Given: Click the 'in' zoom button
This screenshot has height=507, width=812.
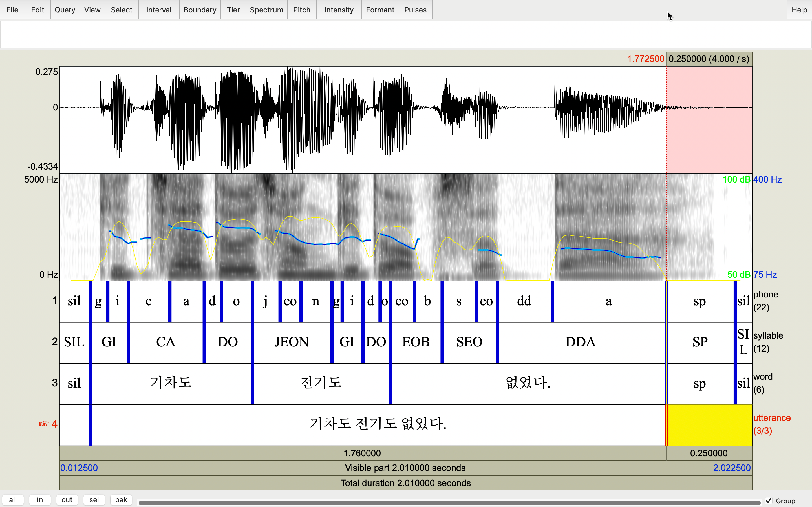Looking at the screenshot, I should (x=40, y=500).
